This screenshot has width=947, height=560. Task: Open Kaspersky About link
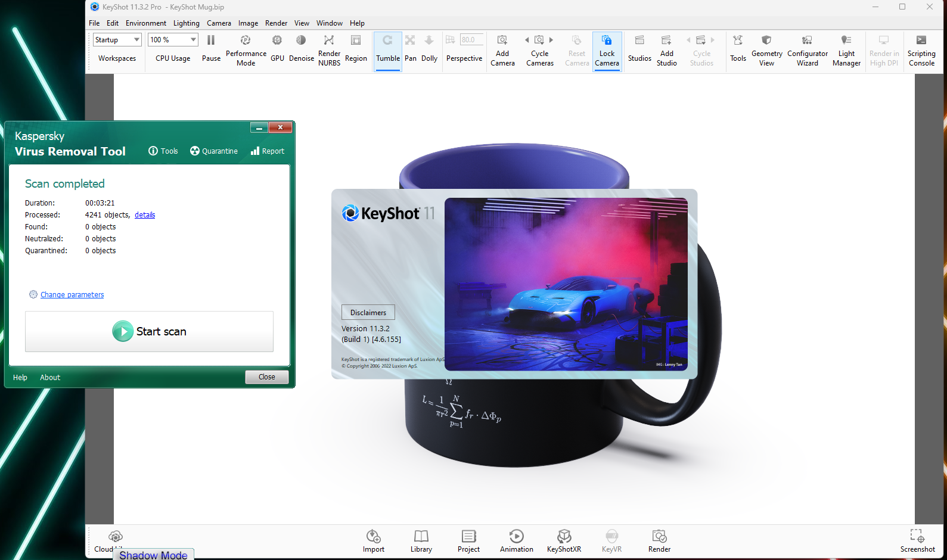click(x=50, y=378)
